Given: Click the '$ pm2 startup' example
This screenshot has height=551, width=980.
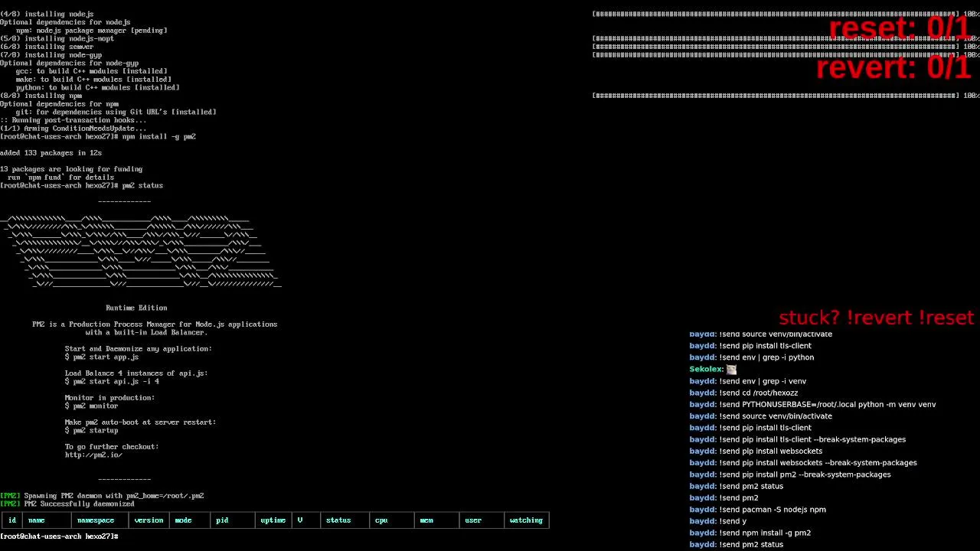Looking at the screenshot, I should (91, 431).
